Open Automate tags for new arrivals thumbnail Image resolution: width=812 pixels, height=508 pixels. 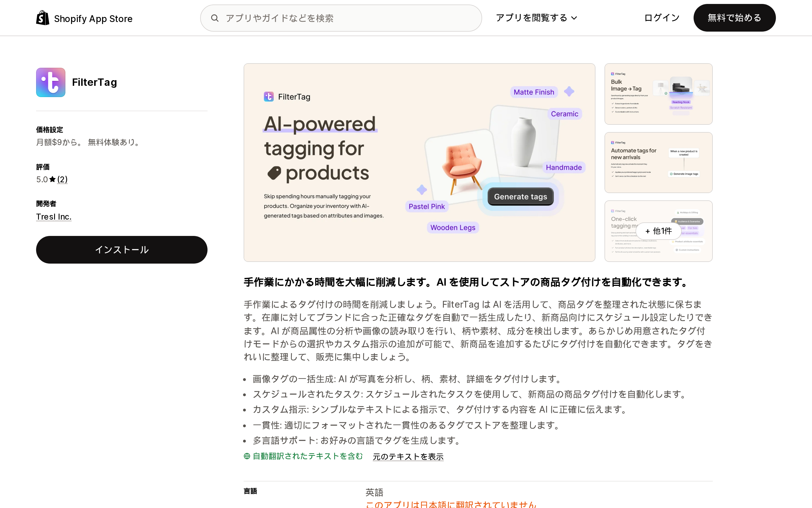click(658, 163)
